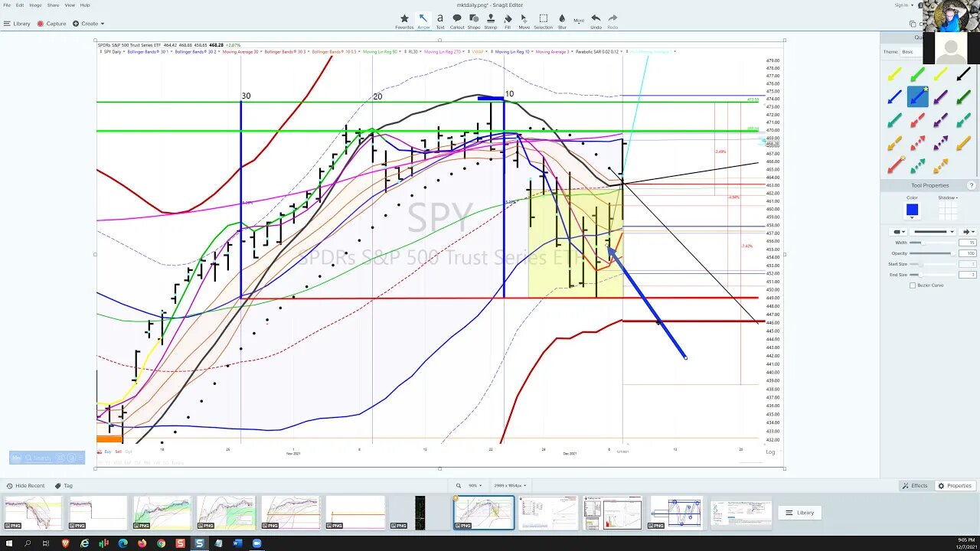Choose the yellow arrow quick style
This screenshot has width=980, height=551.
click(894, 74)
